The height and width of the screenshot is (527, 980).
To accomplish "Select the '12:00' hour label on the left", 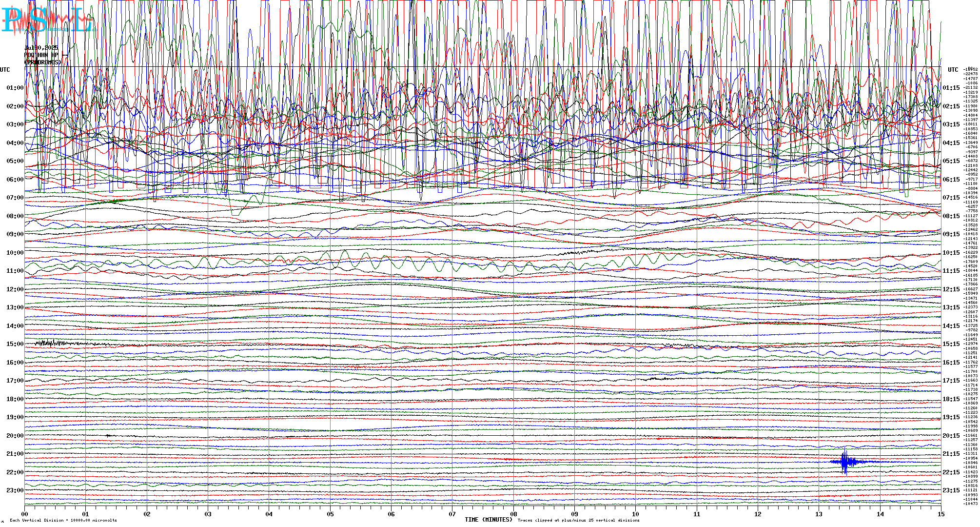I will click(x=15, y=289).
